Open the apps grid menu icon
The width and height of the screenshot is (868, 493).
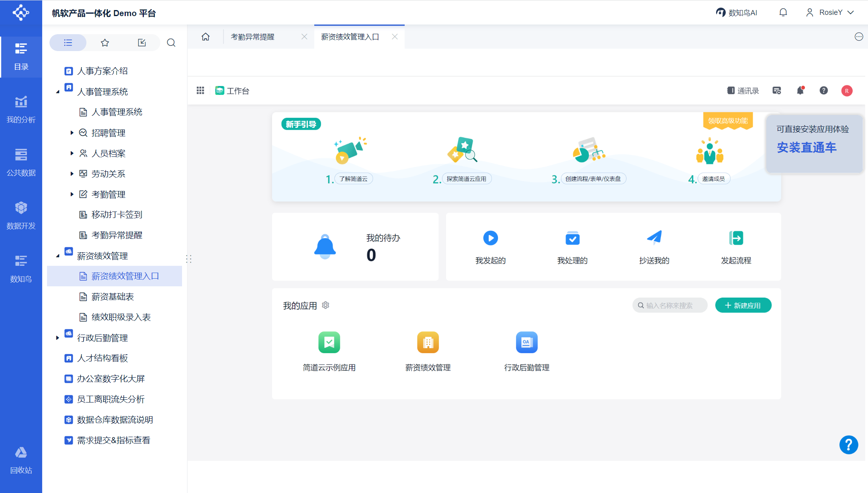(x=200, y=90)
